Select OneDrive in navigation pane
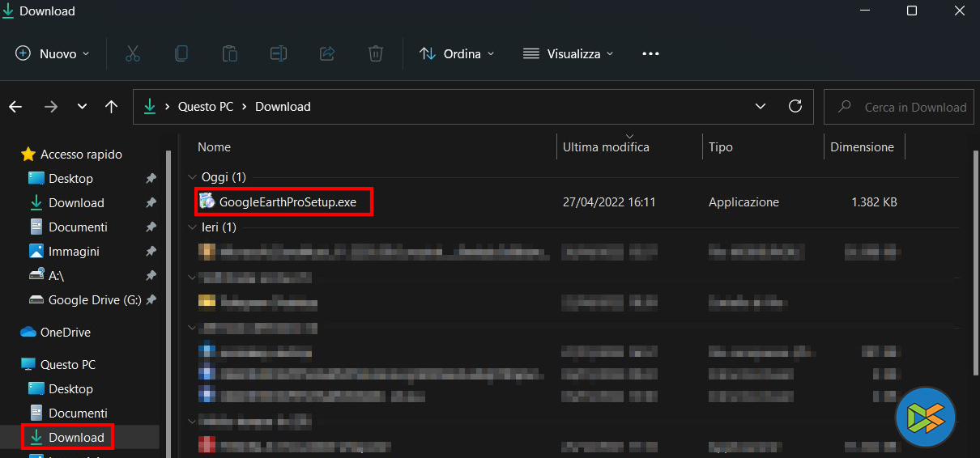980x458 pixels. 65,333
